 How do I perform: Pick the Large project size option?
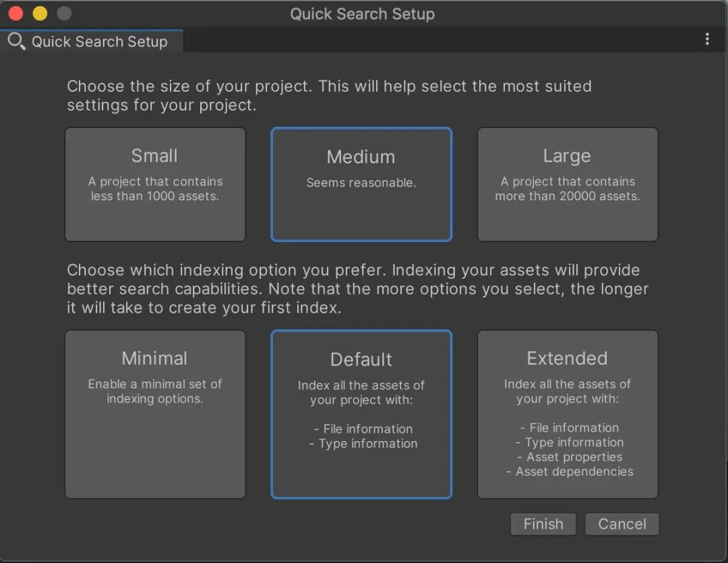(x=567, y=184)
